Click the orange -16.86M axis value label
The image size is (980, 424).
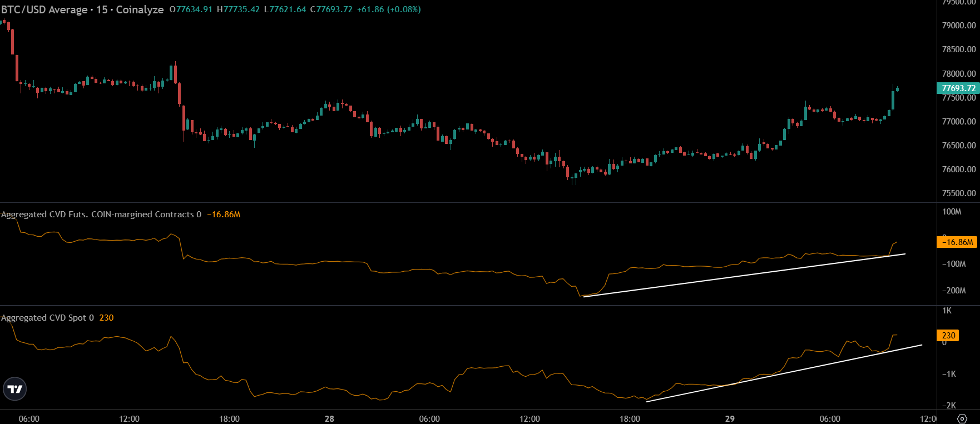[x=958, y=242]
